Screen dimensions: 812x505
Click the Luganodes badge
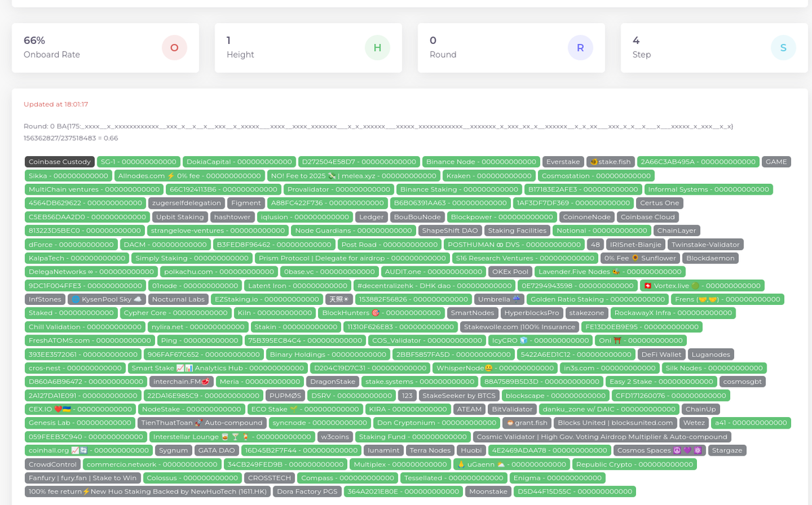pos(711,354)
